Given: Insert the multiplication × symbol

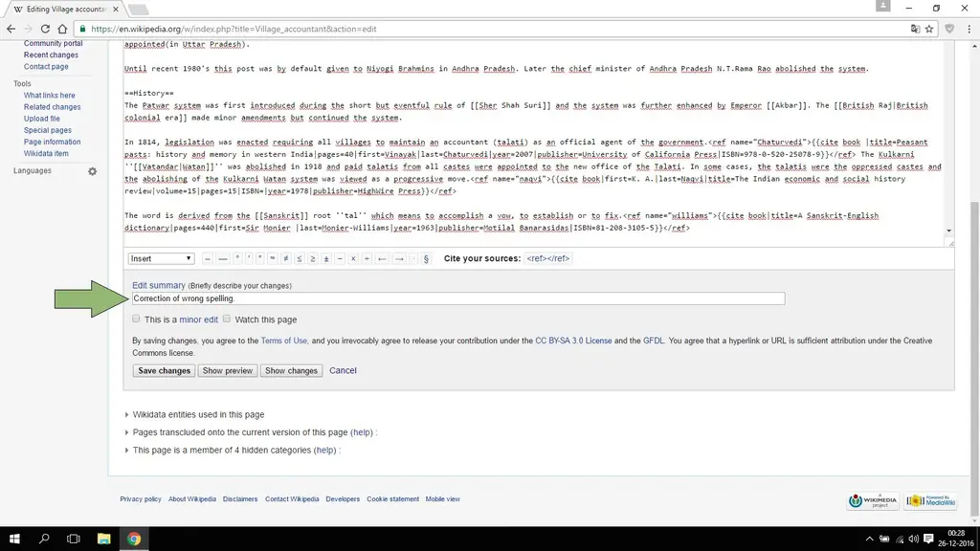Looking at the screenshot, I should pos(353,258).
